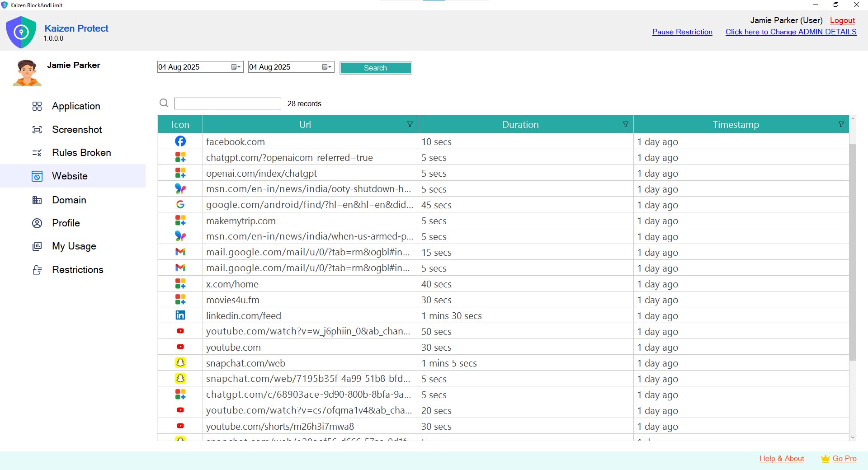
Task: Click the Search button
Action: point(376,68)
